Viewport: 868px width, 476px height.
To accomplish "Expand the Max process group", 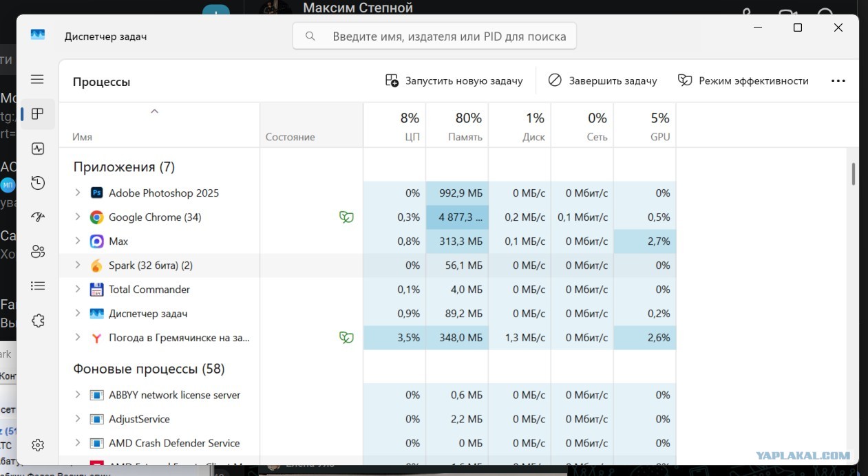I will click(x=78, y=241).
